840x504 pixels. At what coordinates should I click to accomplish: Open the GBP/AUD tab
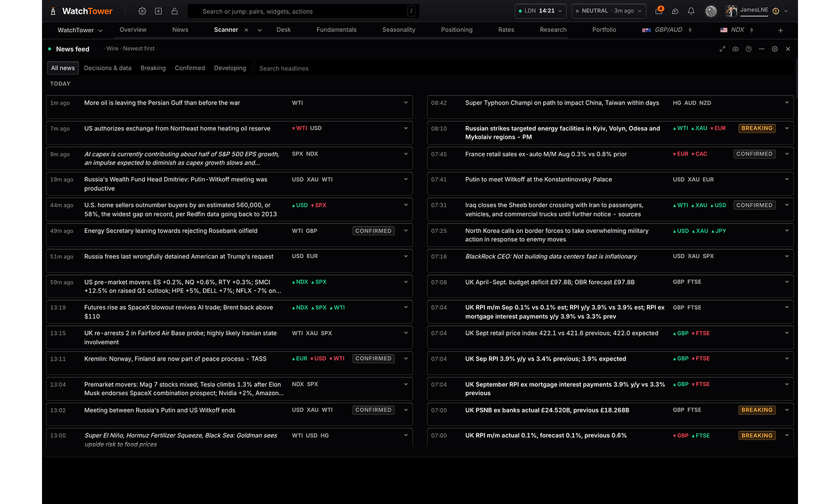click(669, 30)
